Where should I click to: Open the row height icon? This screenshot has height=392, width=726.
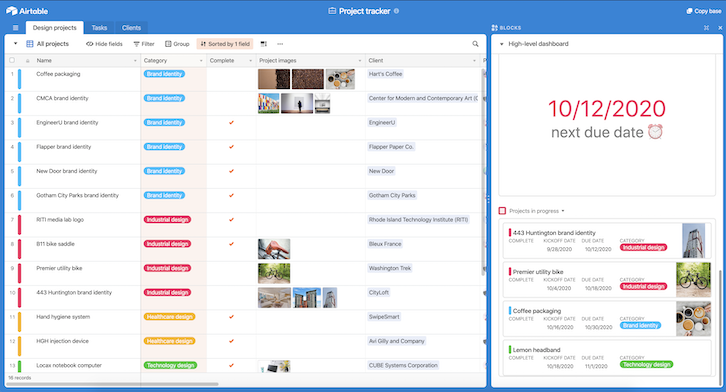point(263,44)
